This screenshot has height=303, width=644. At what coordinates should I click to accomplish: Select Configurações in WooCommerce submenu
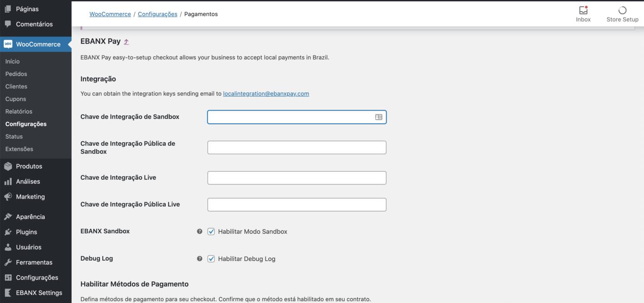coord(26,124)
